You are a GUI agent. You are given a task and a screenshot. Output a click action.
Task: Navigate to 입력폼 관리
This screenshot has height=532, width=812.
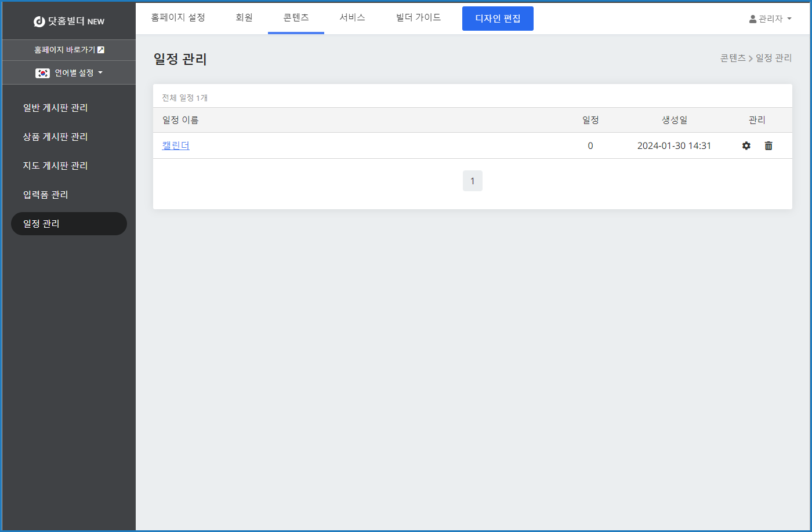[46, 195]
